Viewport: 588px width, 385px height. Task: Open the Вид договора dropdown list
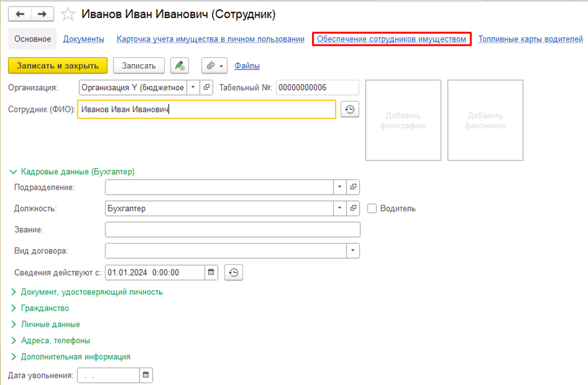(353, 251)
